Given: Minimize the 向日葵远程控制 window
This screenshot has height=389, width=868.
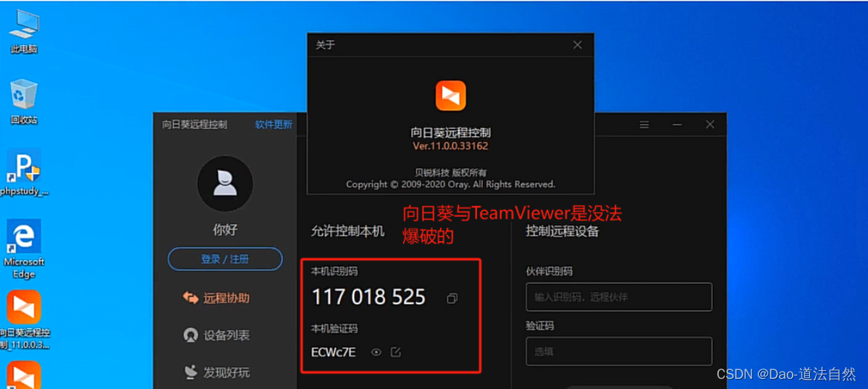Looking at the screenshot, I should (677, 125).
